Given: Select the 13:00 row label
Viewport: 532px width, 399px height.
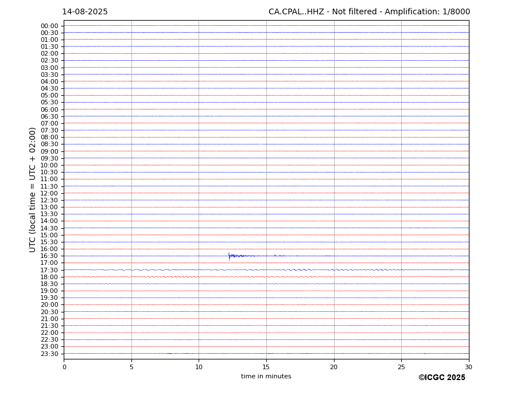Looking at the screenshot, I should coord(49,208).
